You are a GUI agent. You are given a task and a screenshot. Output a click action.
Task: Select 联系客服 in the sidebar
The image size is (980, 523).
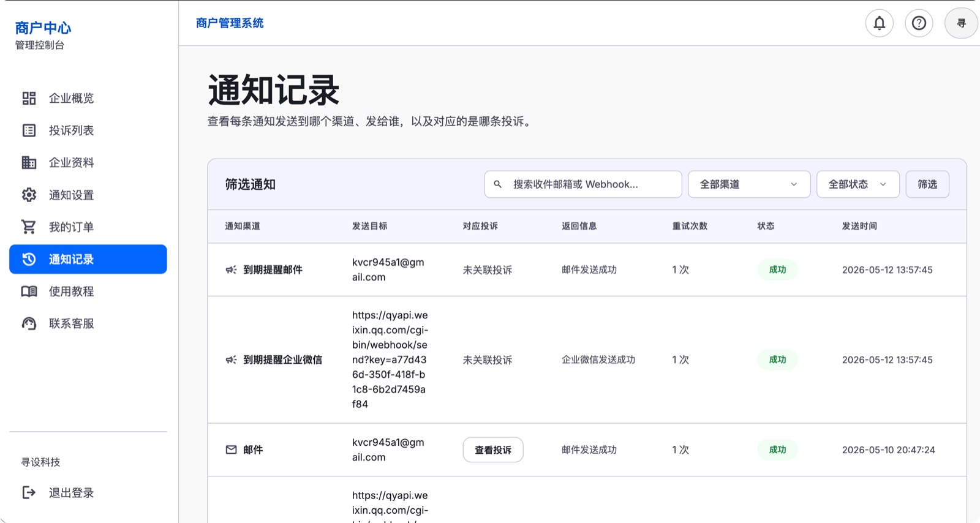(x=88, y=323)
